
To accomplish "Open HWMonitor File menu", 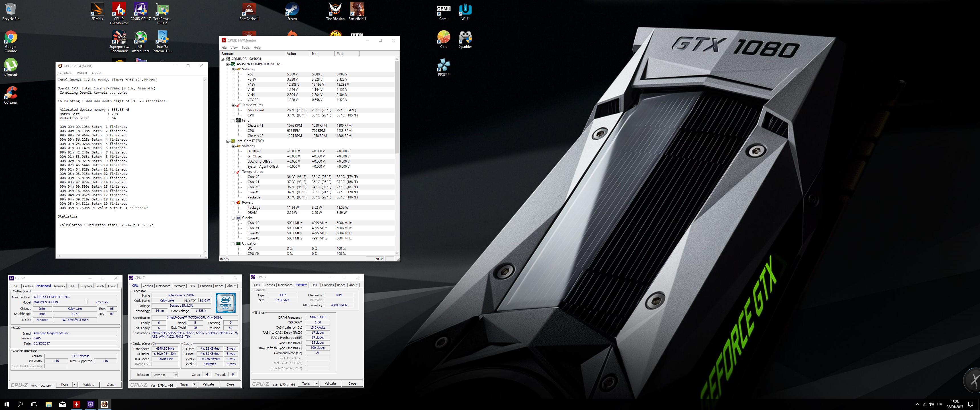I will [224, 48].
